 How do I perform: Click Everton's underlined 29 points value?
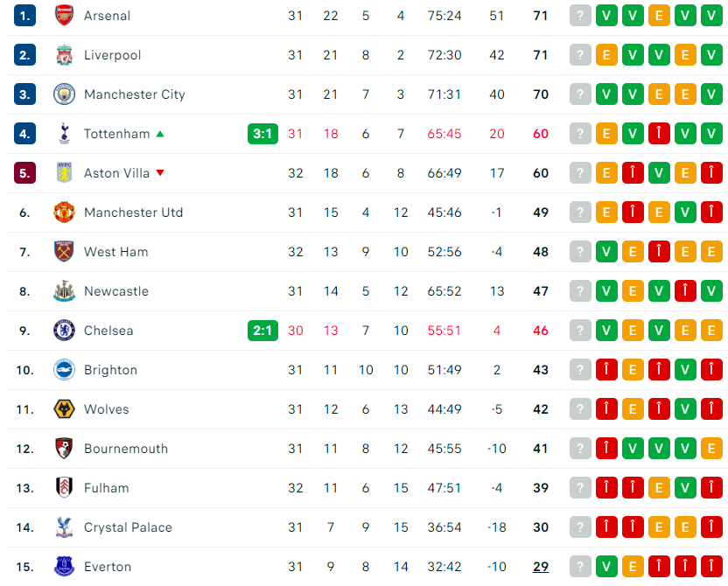[x=541, y=567]
